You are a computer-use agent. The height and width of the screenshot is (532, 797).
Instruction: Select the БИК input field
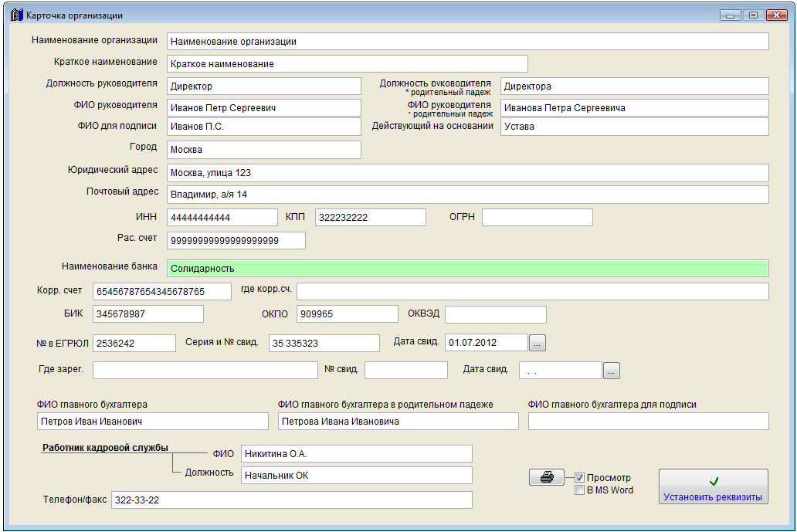[x=148, y=314]
